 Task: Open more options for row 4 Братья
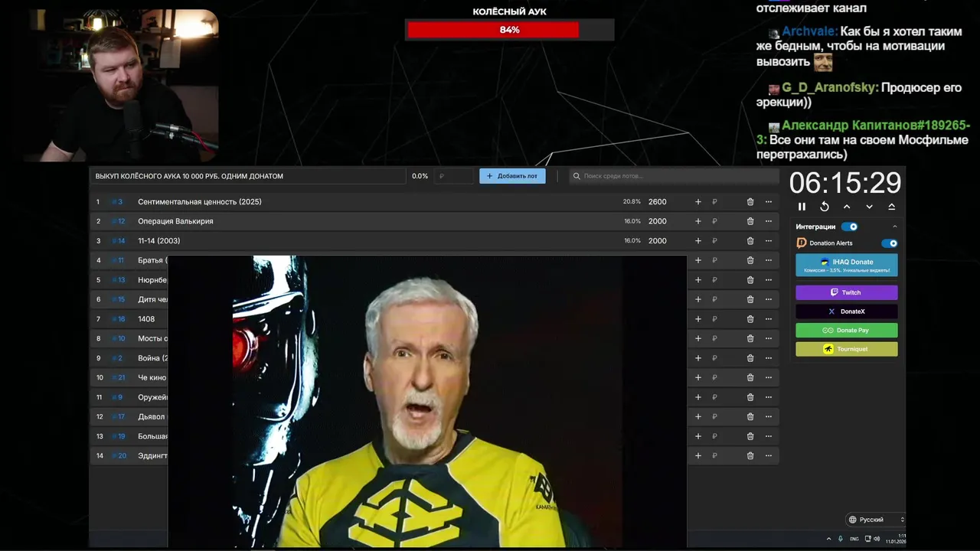769,260
